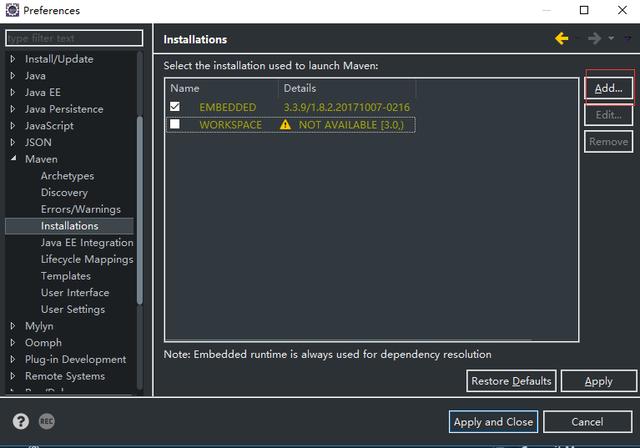Select Templates under Maven
Screen dimensions: 640x448
coord(66,276)
